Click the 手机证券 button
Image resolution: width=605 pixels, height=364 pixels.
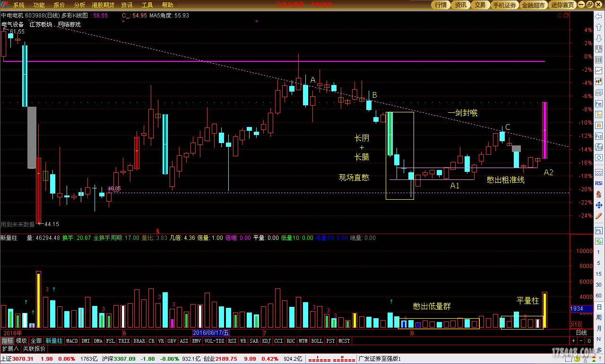point(504,5)
